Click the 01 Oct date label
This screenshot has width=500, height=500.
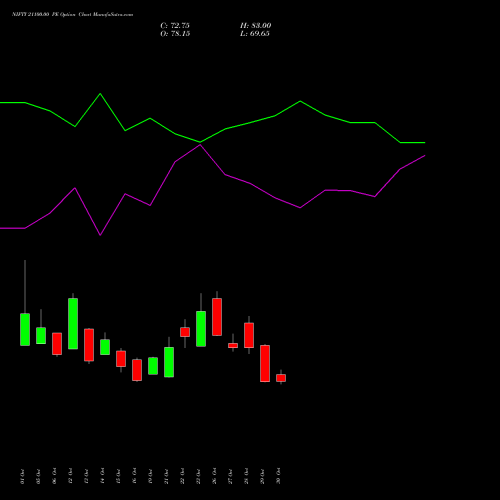22,476
